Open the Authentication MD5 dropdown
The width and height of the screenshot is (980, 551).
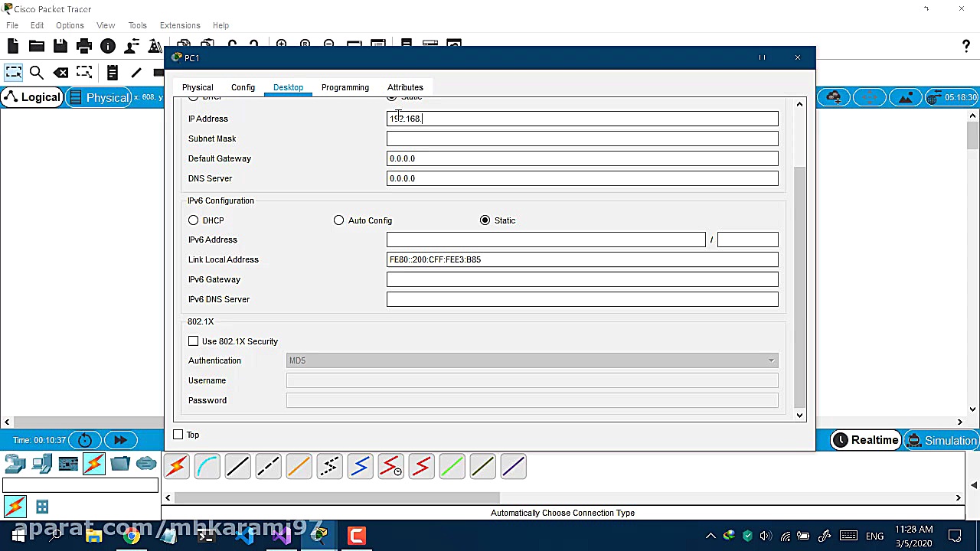(x=531, y=360)
